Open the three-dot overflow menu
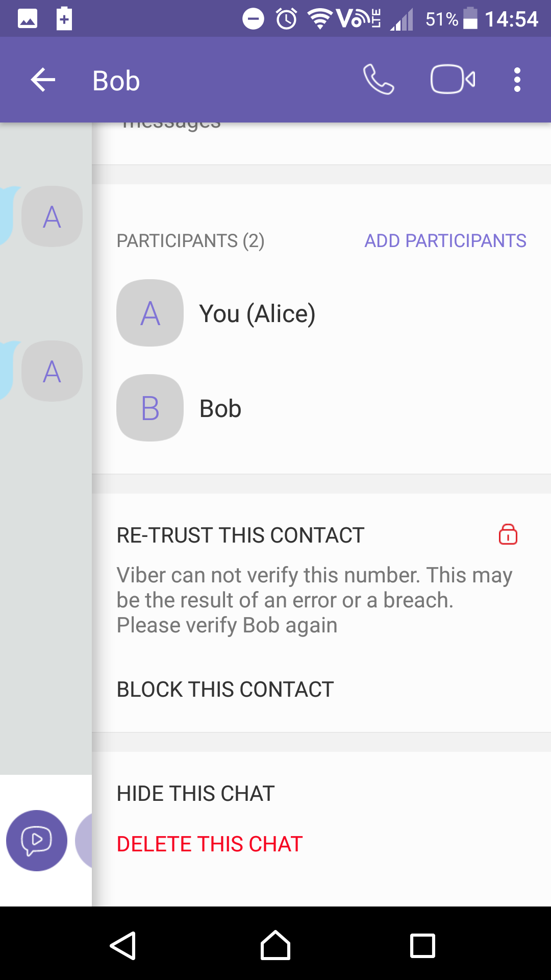551x980 pixels. coord(517,80)
